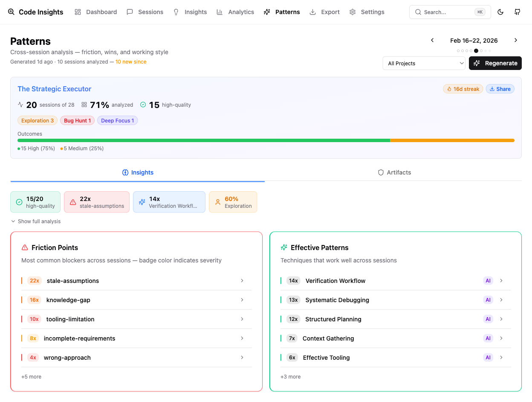Click the 13x badge on Systematic Debugging
The image size is (532, 402).
(x=293, y=300)
